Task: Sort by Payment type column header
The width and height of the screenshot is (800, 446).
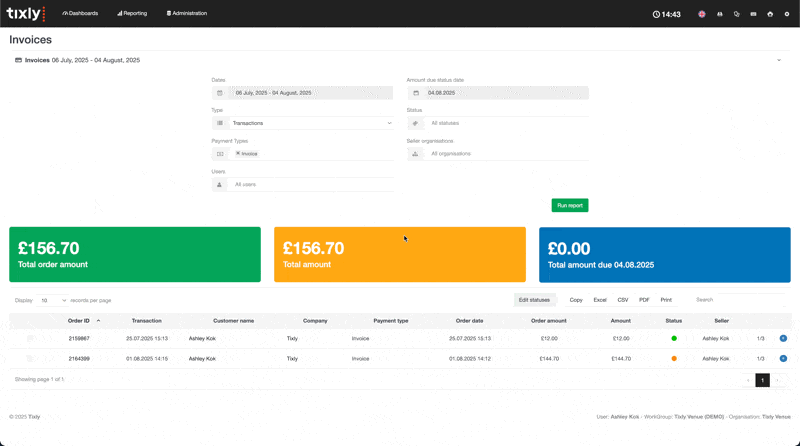Action: [x=391, y=321]
